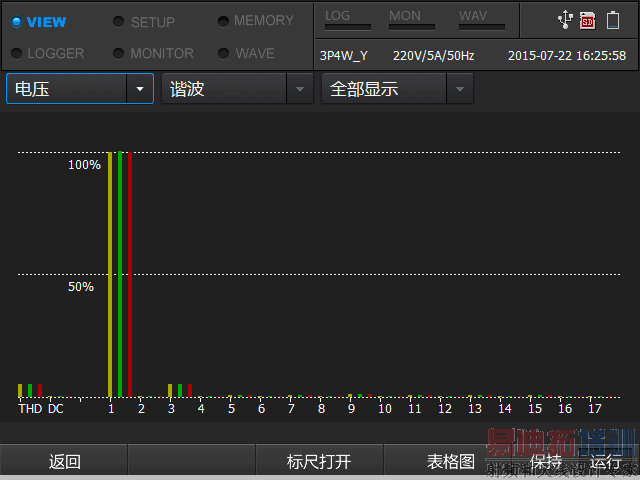Click the USB connection status icon
The width and height of the screenshot is (640, 480).
(x=565, y=20)
